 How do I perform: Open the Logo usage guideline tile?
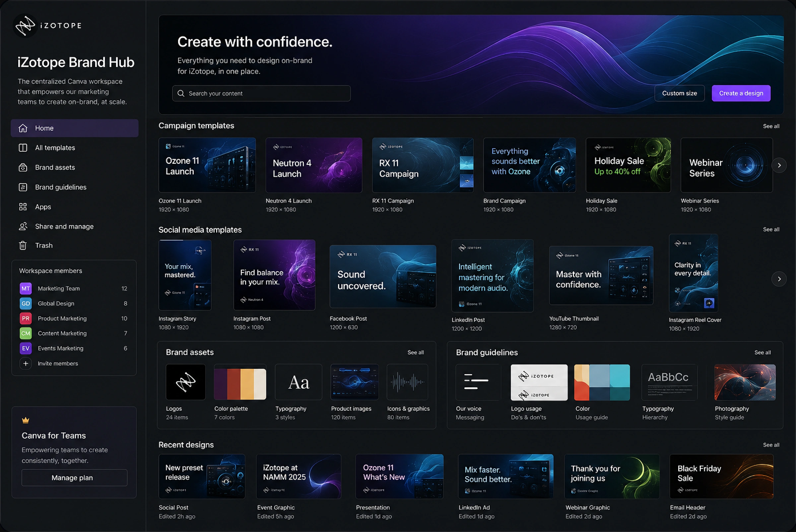pyautogui.click(x=539, y=382)
